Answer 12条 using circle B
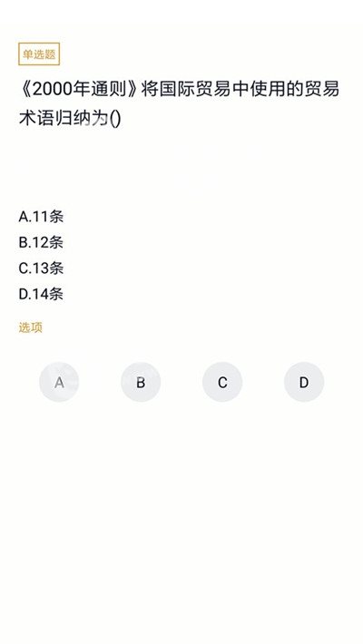 [x=141, y=382]
